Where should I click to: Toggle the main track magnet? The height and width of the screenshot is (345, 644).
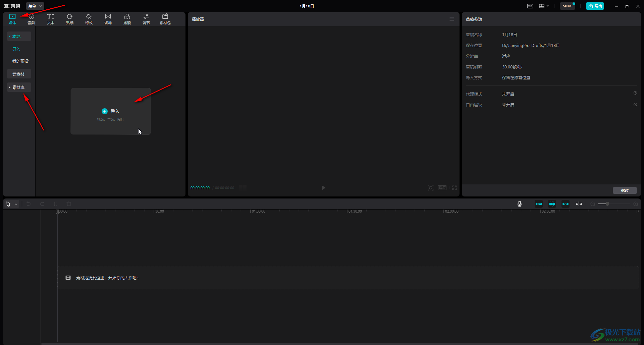pos(539,204)
